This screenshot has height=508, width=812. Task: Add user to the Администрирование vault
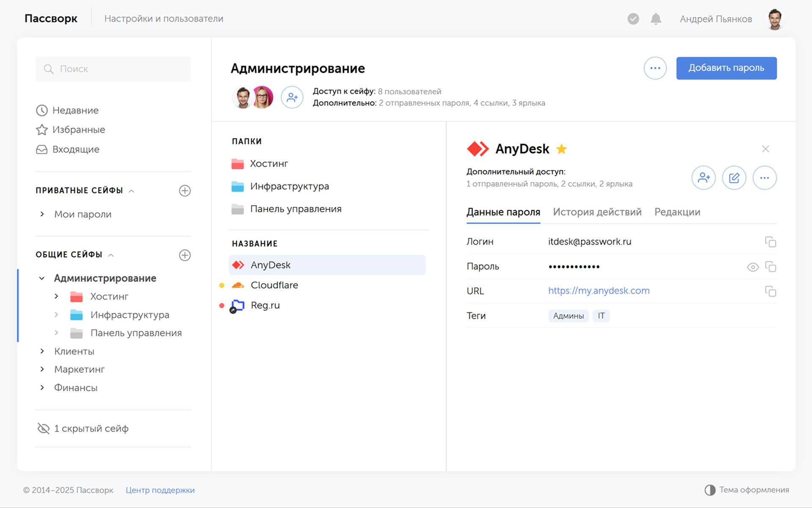pyautogui.click(x=292, y=97)
